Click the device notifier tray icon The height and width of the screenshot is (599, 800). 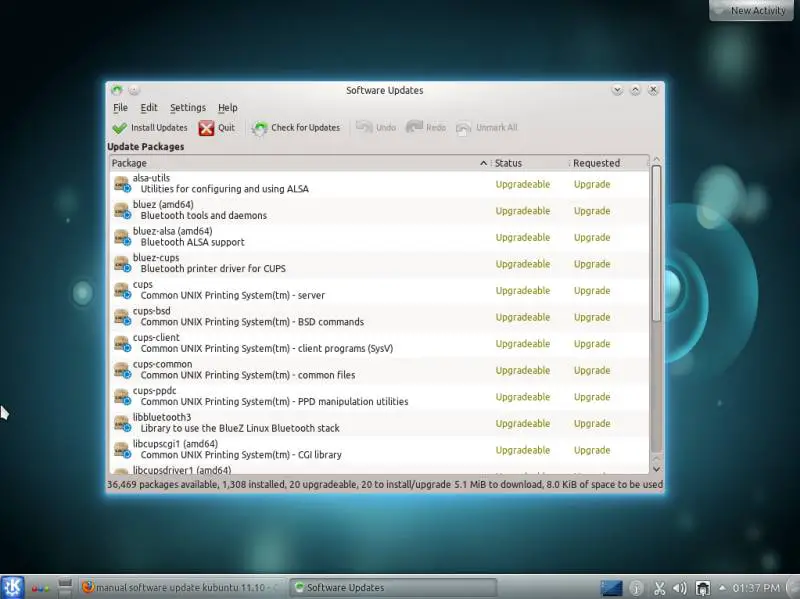point(703,588)
